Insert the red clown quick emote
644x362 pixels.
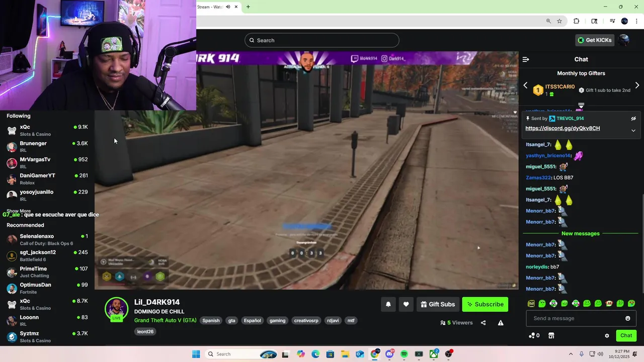point(609,304)
